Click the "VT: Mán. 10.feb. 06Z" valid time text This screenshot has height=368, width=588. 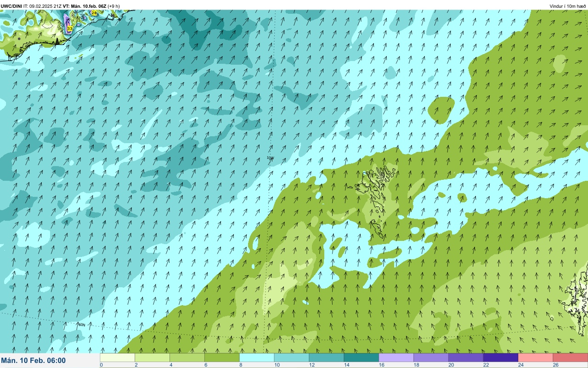click(84, 6)
